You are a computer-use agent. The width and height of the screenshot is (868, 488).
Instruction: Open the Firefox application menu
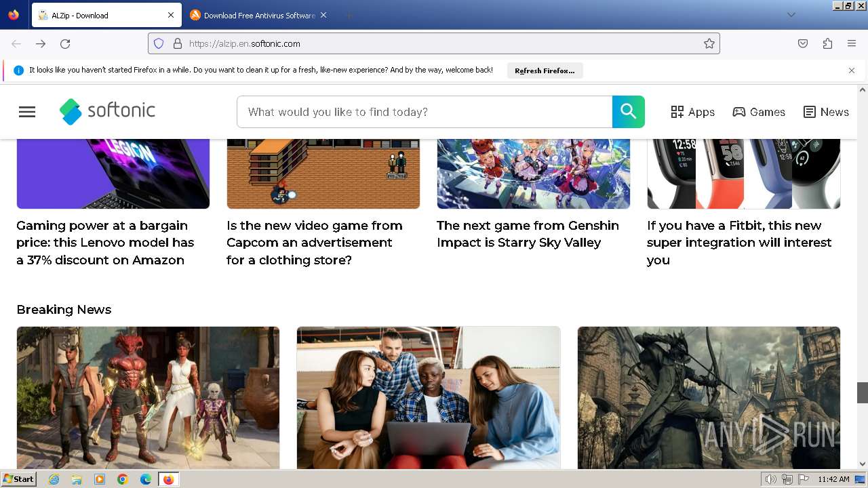(x=852, y=43)
